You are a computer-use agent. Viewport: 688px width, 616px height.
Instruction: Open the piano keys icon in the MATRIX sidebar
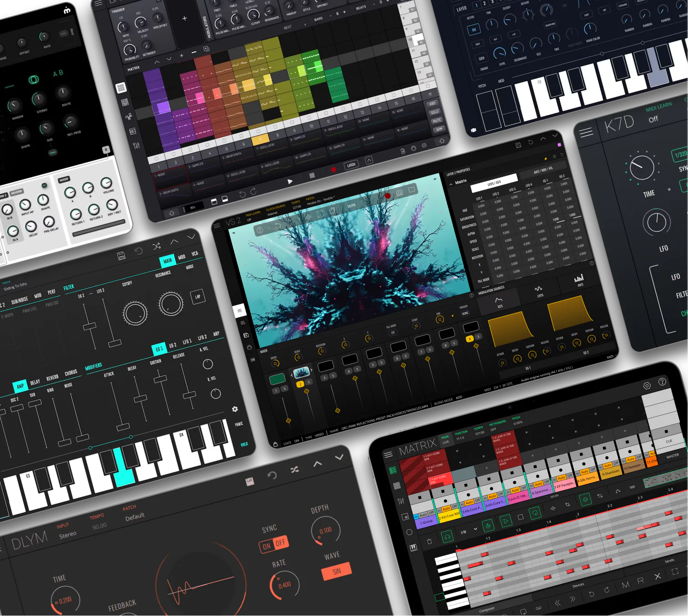tap(413, 548)
